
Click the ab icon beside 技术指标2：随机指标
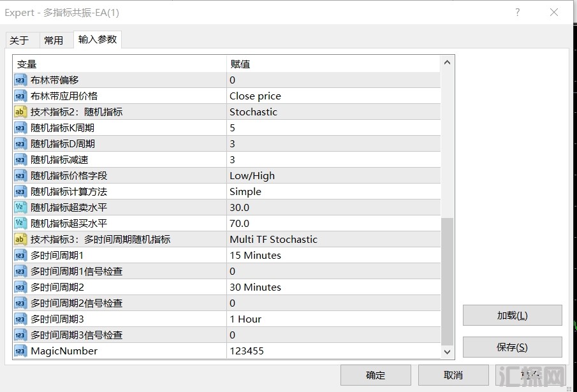point(20,112)
